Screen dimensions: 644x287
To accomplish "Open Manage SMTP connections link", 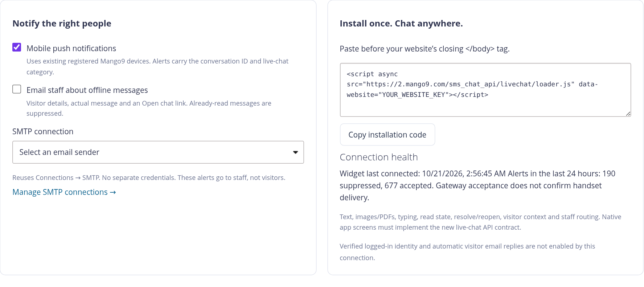I will click(64, 192).
